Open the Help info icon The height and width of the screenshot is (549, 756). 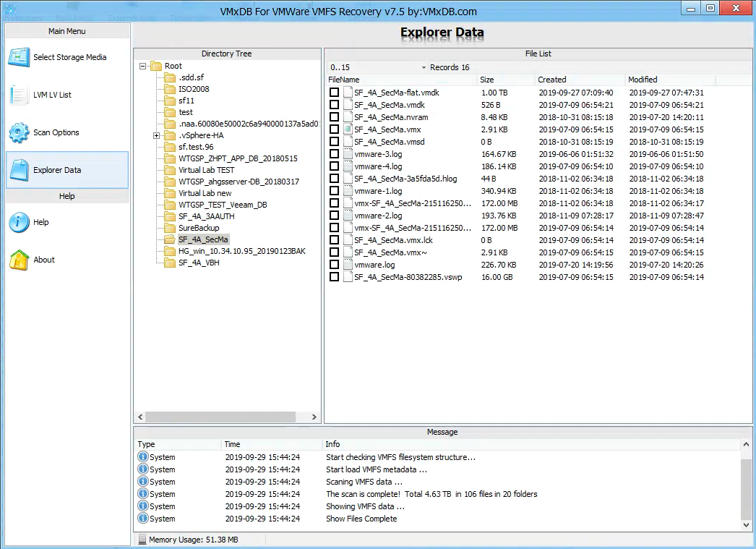19,222
